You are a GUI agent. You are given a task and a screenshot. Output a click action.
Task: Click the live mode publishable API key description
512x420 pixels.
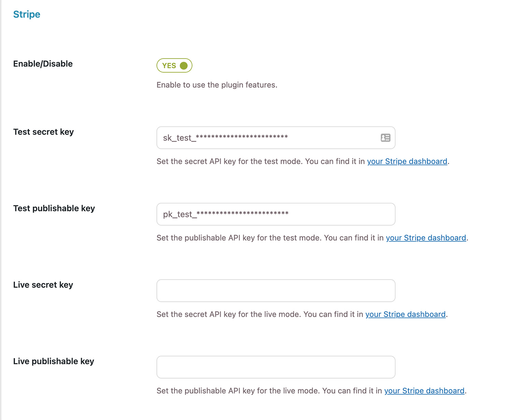click(x=270, y=391)
